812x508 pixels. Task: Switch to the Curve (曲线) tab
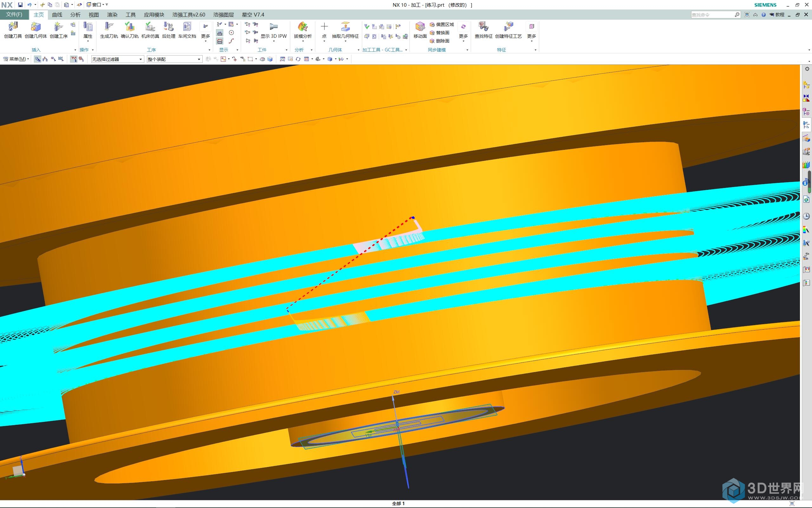(57, 15)
